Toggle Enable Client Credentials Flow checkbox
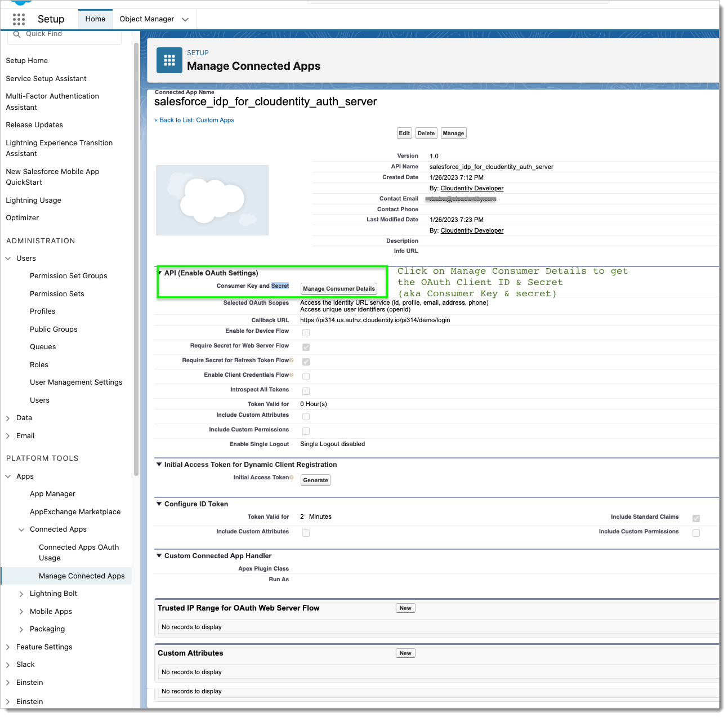 (x=306, y=376)
